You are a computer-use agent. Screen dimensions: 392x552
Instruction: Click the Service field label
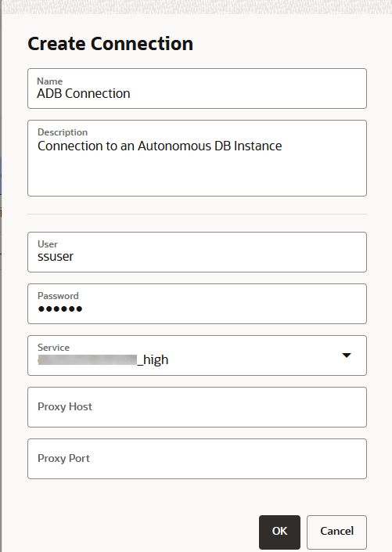point(53,348)
